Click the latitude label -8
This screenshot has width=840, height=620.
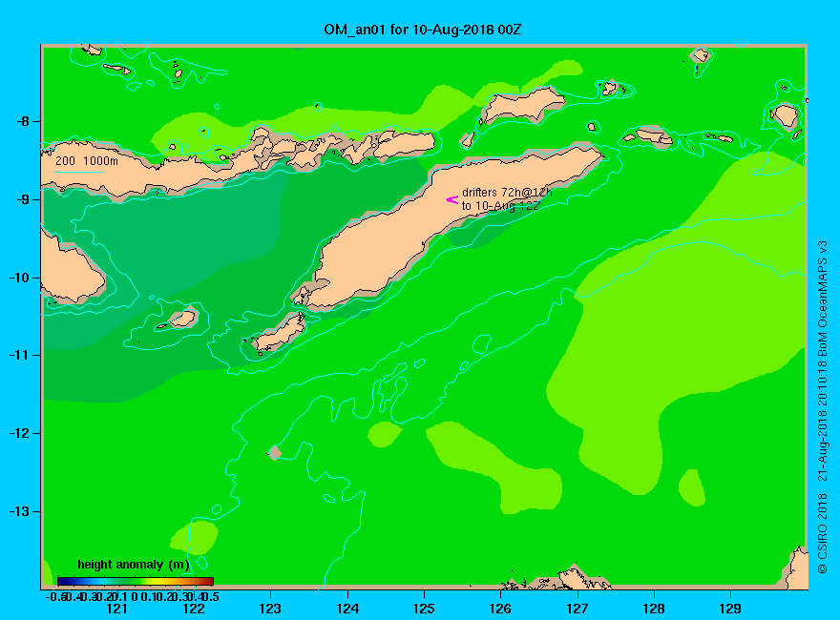point(23,121)
